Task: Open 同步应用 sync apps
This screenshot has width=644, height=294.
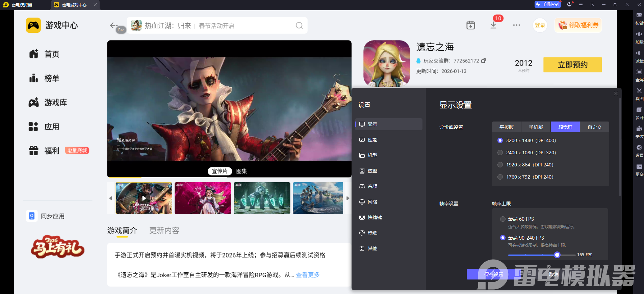Action: [x=45, y=216]
